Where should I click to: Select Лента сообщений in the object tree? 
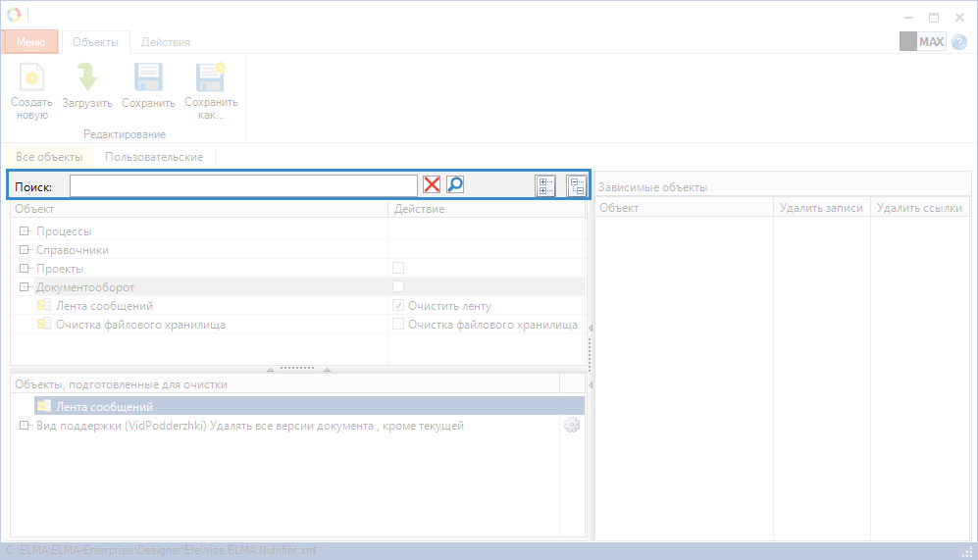click(104, 306)
